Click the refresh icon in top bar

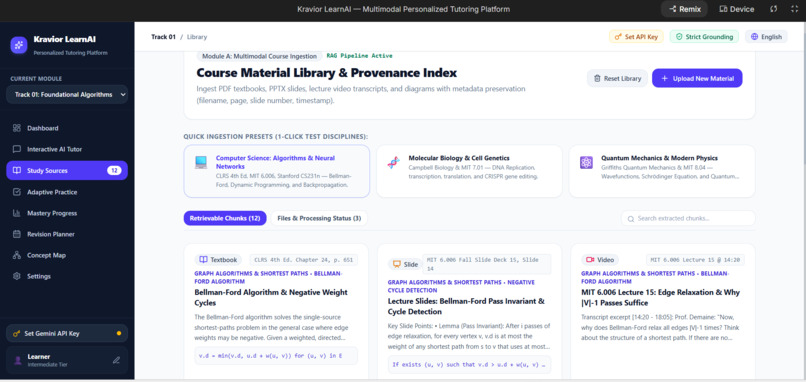pyautogui.click(x=774, y=9)
